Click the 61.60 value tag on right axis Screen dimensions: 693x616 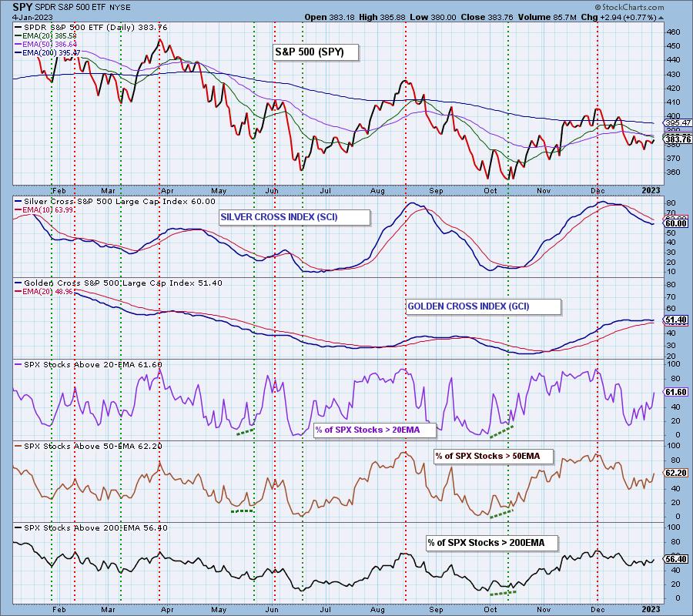[676, 392]
